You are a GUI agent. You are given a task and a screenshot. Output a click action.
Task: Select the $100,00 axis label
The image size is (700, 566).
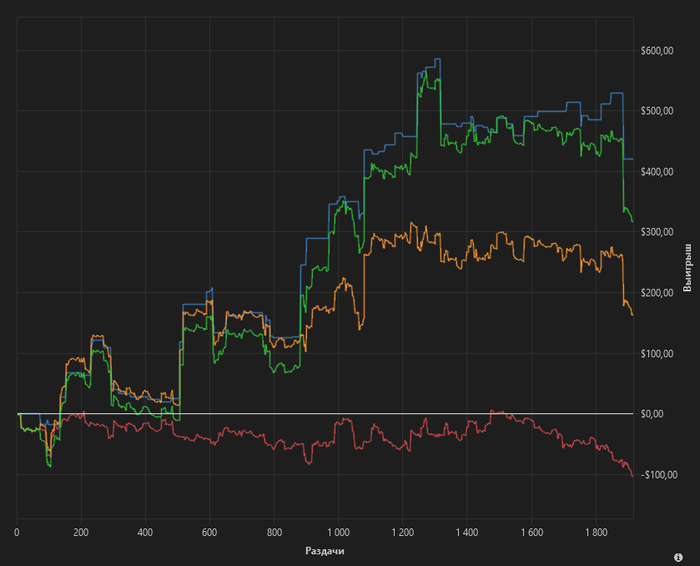point(657,354)
